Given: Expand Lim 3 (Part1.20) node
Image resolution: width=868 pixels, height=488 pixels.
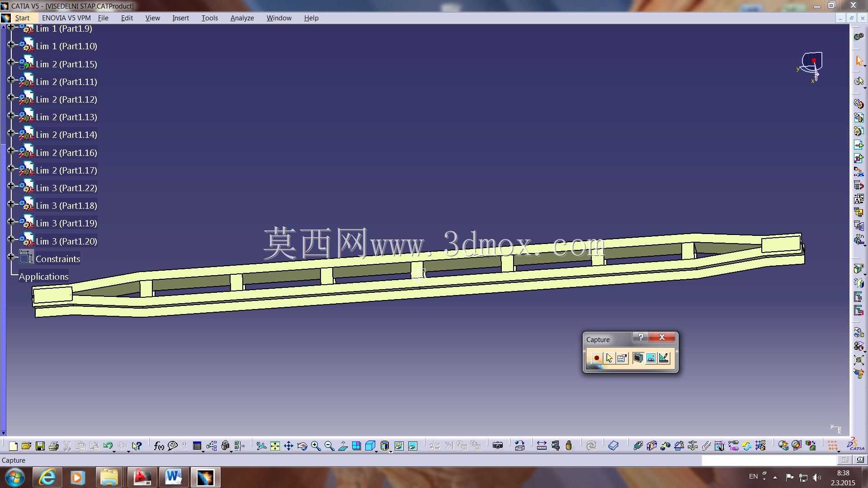Looking at the screenshot, I should click(11, 239).
